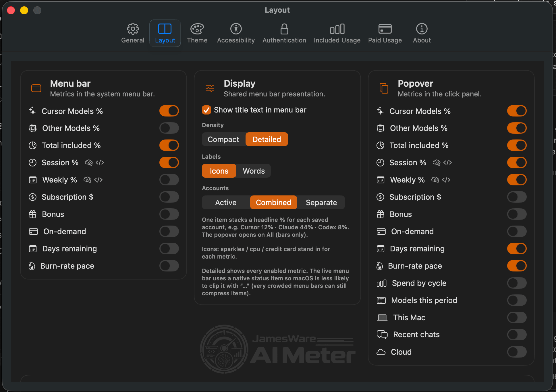Select the Layout tab
Screen dimensions: 556x392
[165, 33]
